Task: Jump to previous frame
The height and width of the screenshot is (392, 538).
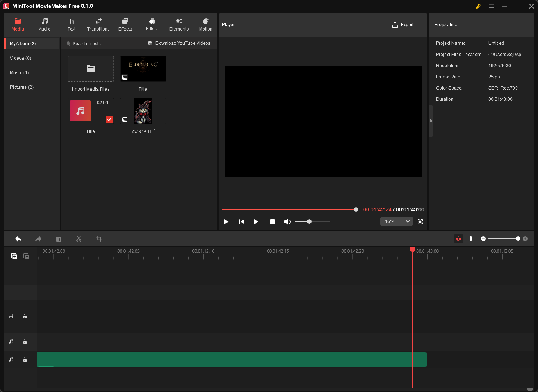Action: 242,222
